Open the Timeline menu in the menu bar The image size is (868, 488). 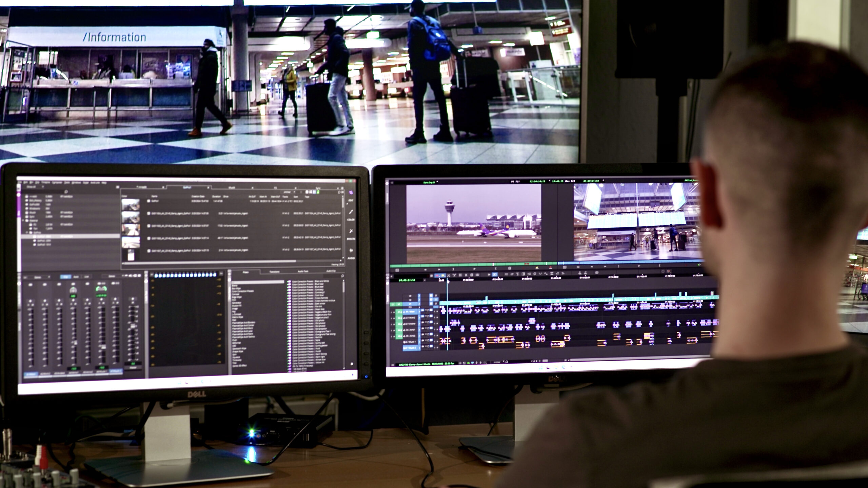pyautogui.click(x=46, y=182)
